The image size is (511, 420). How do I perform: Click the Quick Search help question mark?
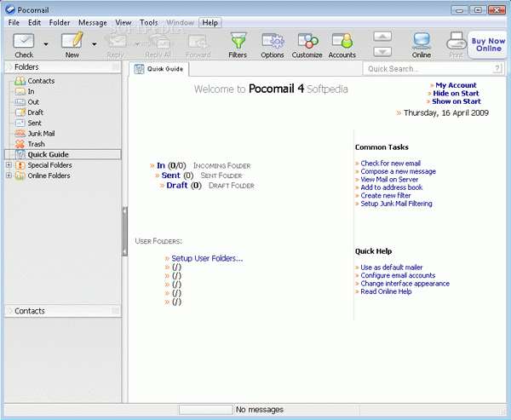[x=497, y=68]
